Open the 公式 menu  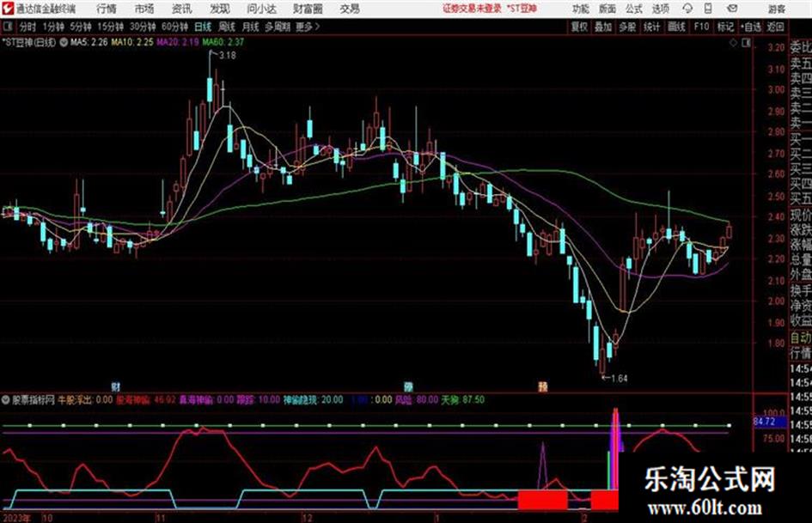(634, 9)
